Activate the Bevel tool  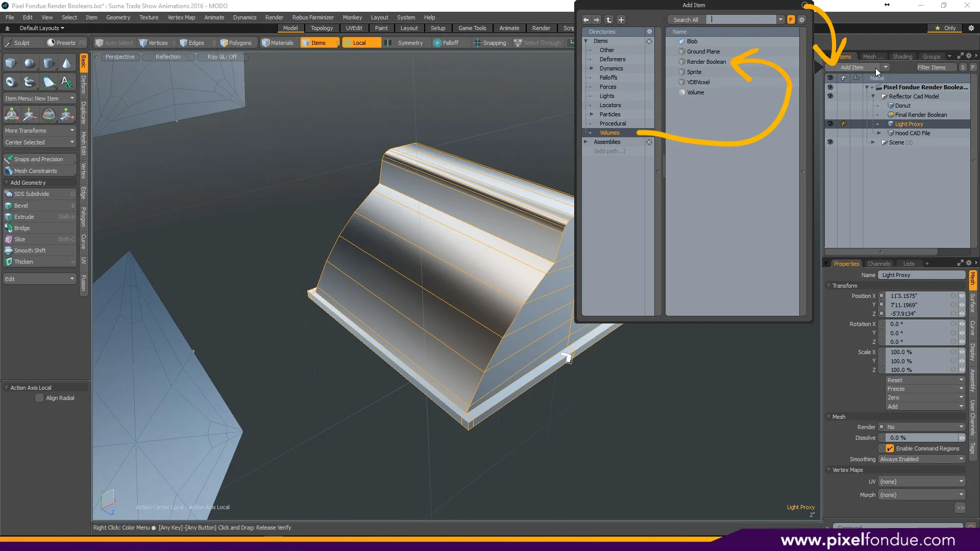[31, 205]
